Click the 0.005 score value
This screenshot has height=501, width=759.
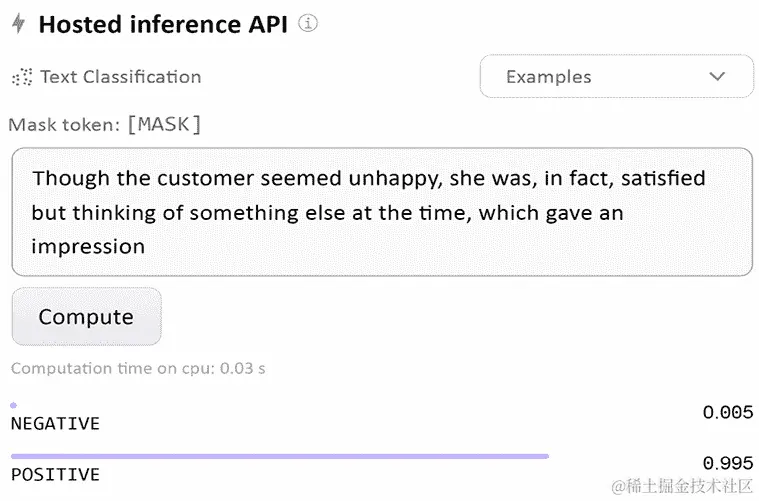click(727, 412)
